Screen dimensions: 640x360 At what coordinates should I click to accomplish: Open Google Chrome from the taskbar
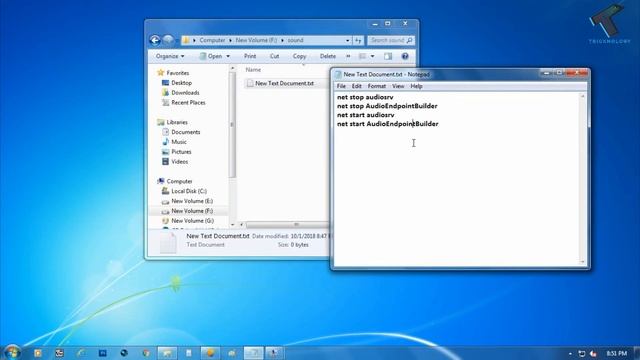tap(146, 353)
